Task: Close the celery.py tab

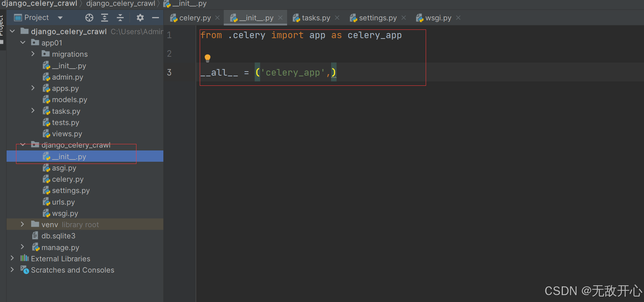Action: point(218,18)
